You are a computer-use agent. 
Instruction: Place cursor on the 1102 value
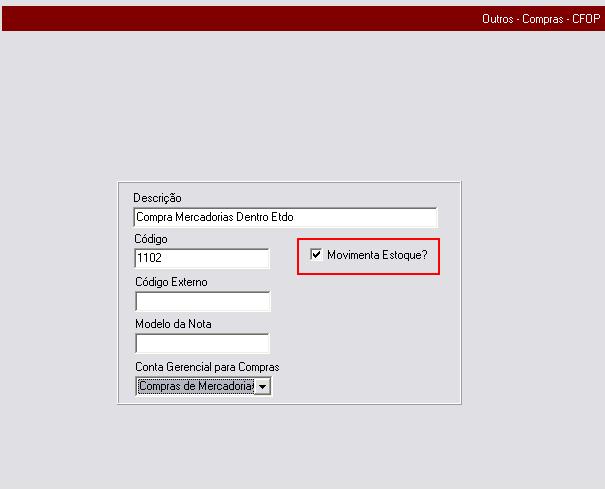(150, 259)
